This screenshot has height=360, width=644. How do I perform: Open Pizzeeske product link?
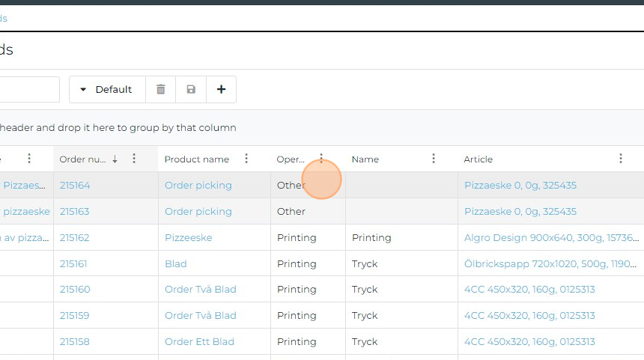coord(188,238)
